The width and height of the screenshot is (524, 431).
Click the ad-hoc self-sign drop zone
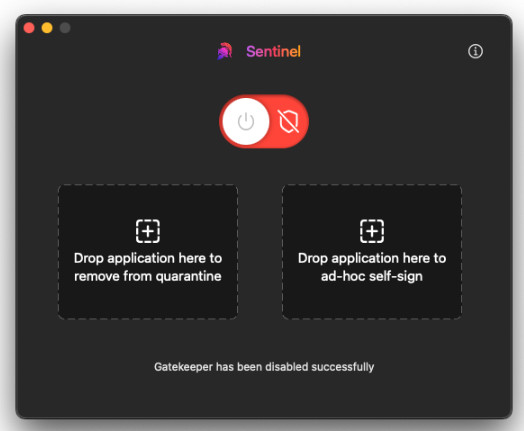click(x=372, y=252)
